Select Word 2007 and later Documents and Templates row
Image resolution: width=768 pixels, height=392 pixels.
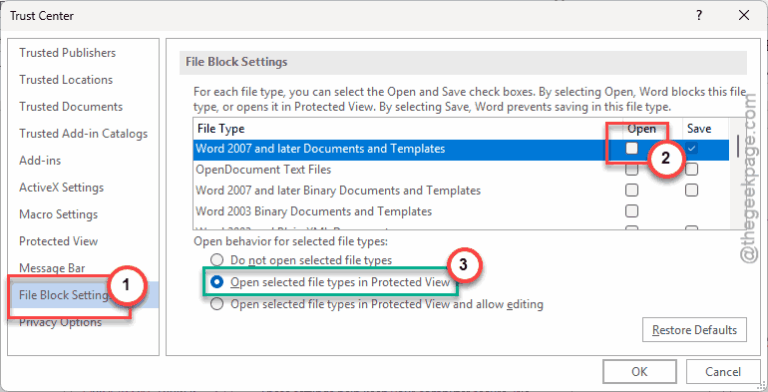pos(461,148)
